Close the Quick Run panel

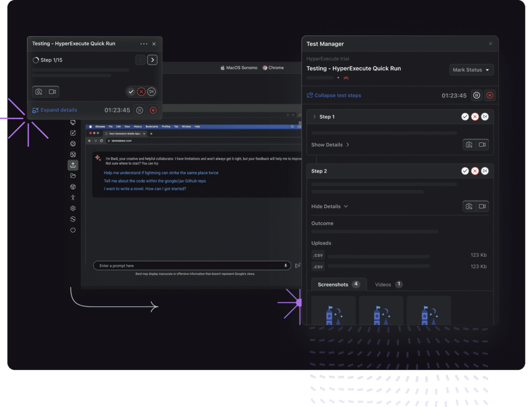pyautogui.click(x=154, y=44)
